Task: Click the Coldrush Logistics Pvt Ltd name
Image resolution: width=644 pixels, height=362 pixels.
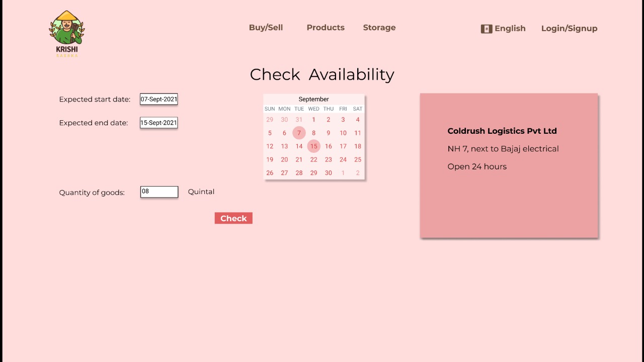Action: click(x=502, y=131)
